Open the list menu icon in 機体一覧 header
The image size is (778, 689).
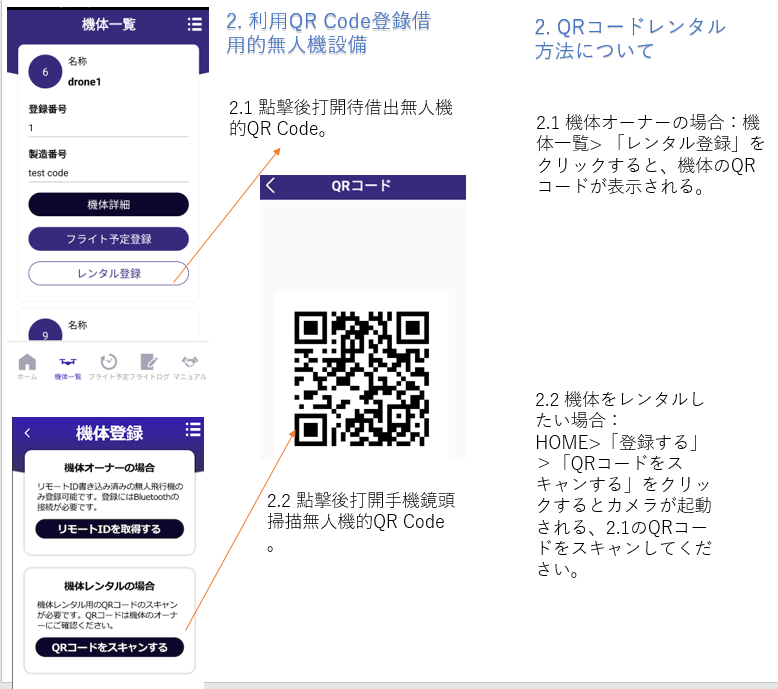pyautogui.click(x=194, y=24)
